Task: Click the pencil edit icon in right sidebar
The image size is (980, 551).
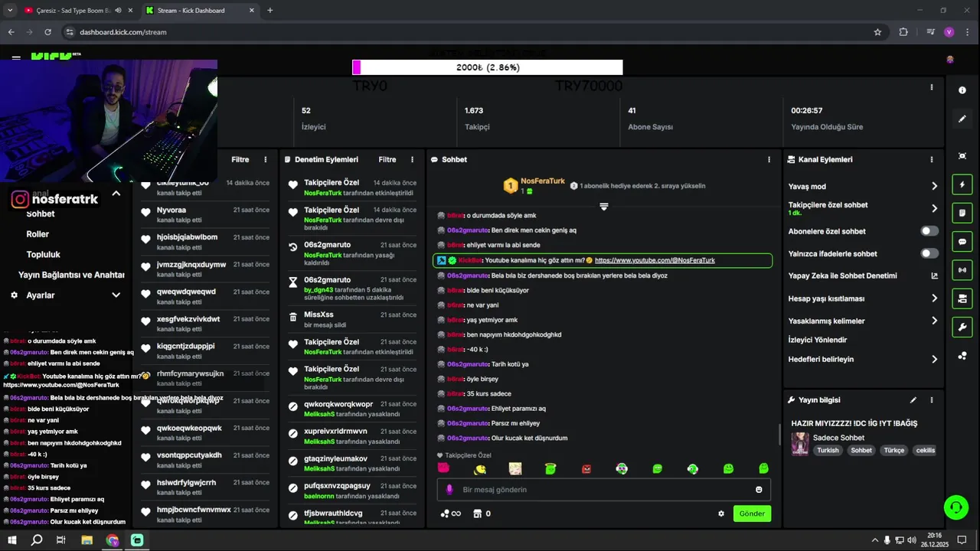Action: tap(962, 119)
